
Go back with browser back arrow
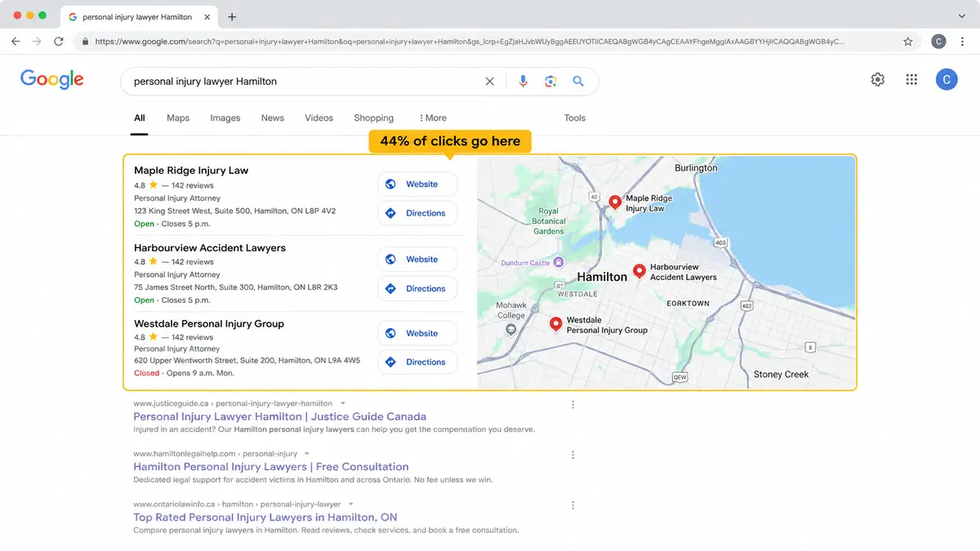coord(16,41)
